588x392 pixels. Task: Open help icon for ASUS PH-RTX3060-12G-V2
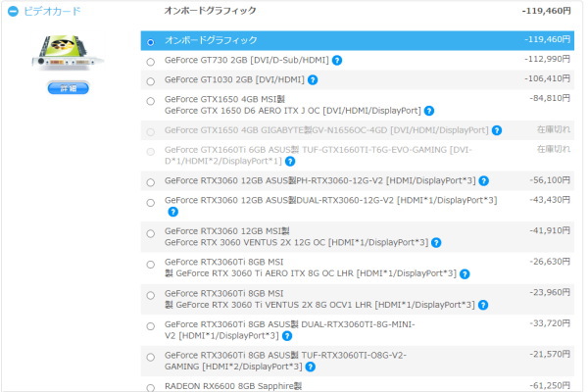click(484, 181)
